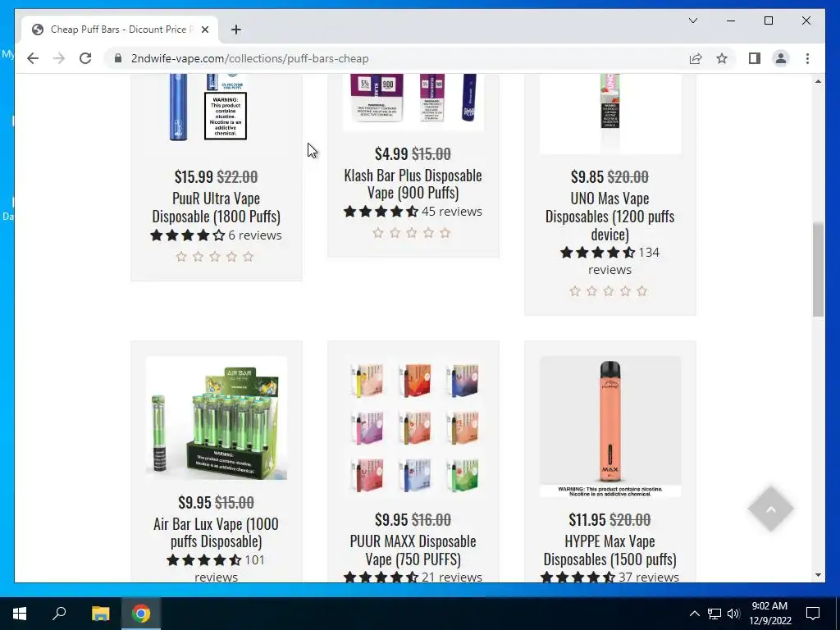
Task: Click the scrollbar down arrow
Action: (818, 575)
